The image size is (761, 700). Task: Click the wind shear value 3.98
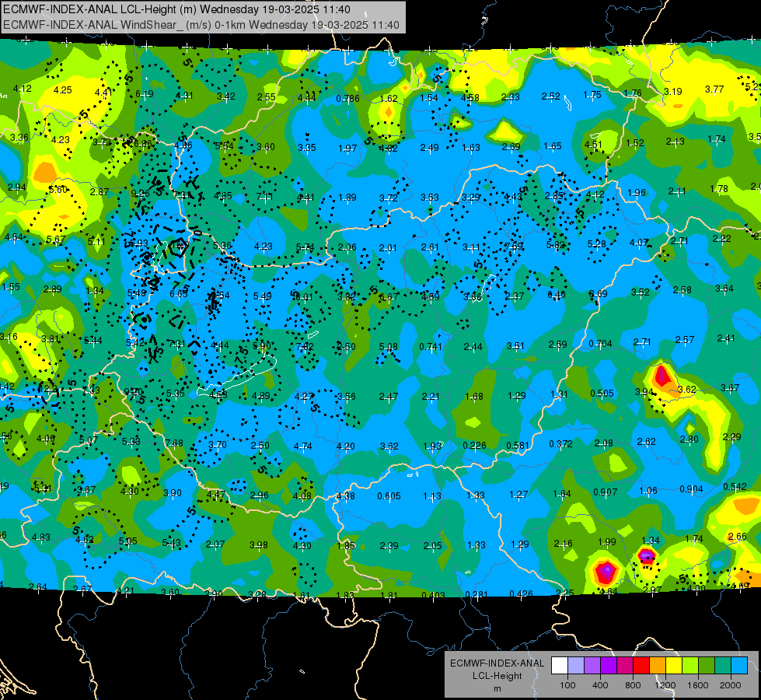tap(259, 545)
